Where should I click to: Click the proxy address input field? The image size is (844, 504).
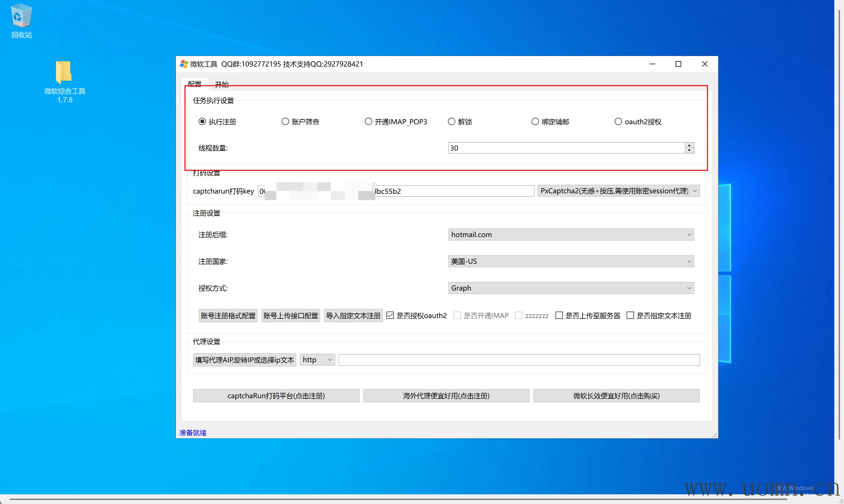[519, 360]
